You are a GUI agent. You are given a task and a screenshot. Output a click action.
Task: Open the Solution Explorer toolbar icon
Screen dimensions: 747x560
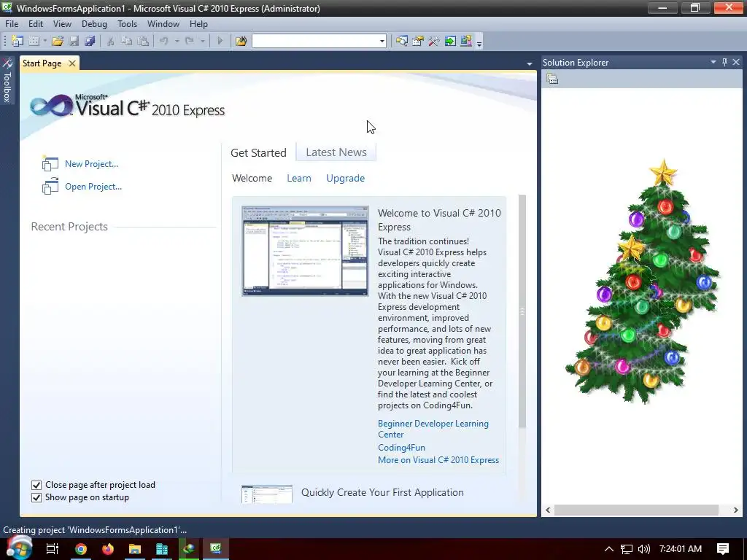pos(402,42)
